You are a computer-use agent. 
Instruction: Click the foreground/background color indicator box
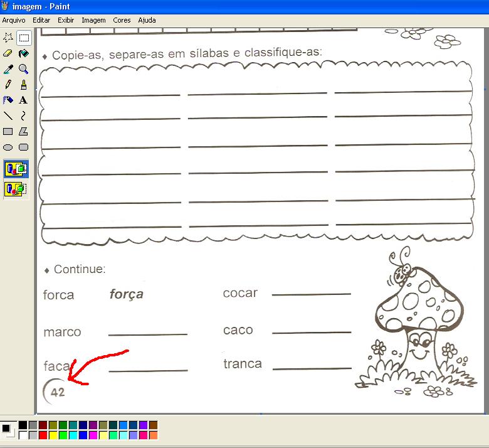point(8,430)
